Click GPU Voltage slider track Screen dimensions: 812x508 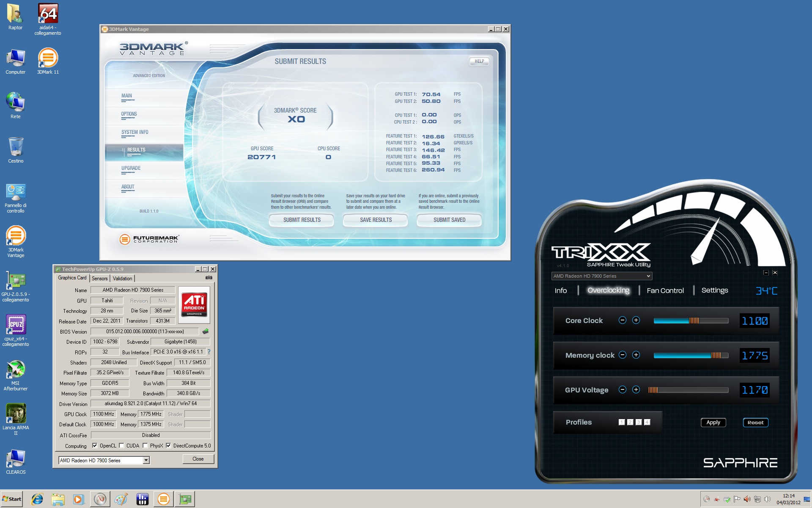pos(688,390)
